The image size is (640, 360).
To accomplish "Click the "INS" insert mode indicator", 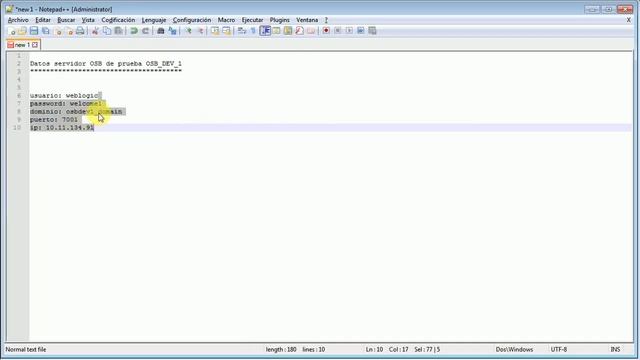I will coord(615,349).
